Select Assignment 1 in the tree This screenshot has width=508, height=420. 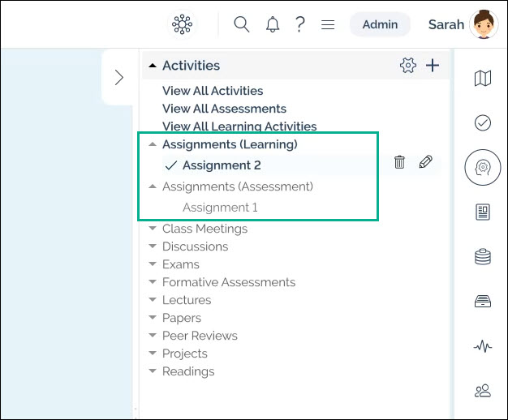tap(220, 208)
